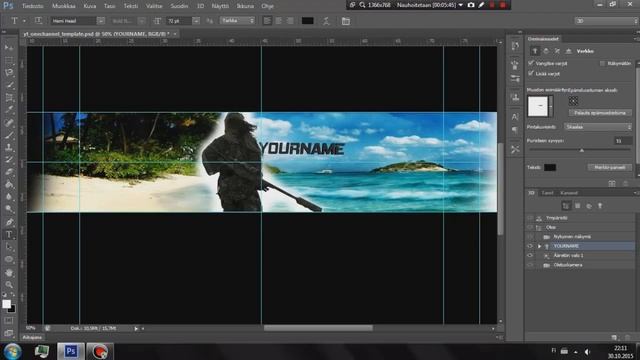
Task: Open the font size dropdown
Action: click(196, 20)
